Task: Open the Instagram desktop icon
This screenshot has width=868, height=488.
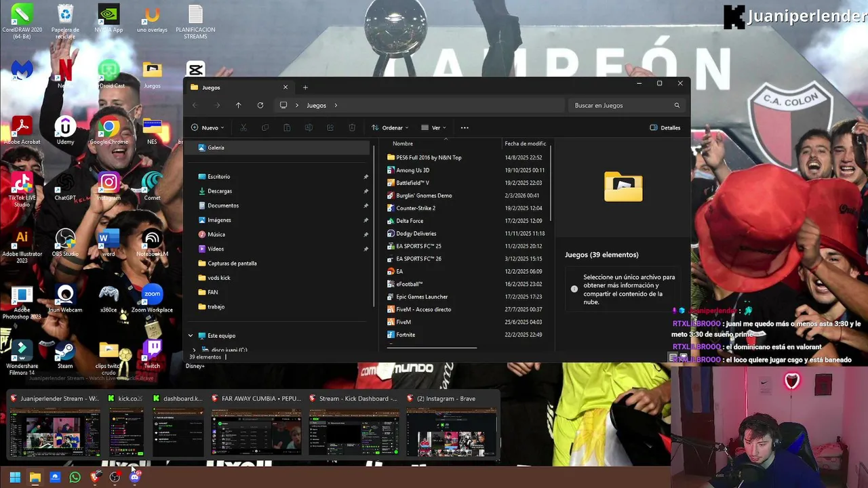Action: pos(108,187)
